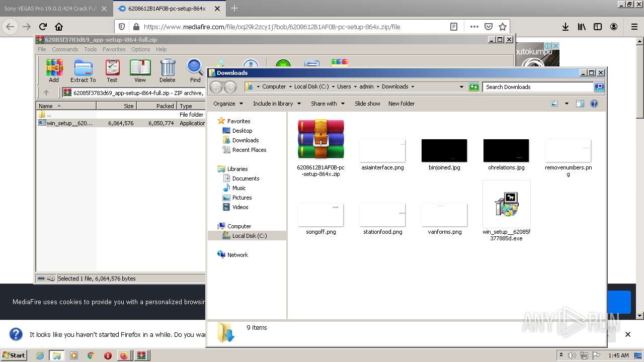Click the Add icon in WinRAR toolbar

[x=54, y=70]
